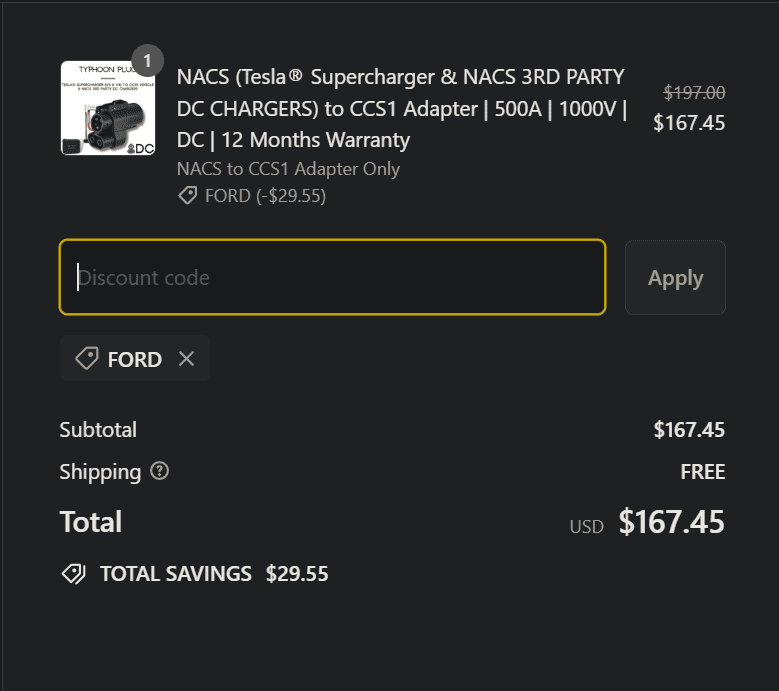Image resolution: width=779 pixels, height=691 pixels.
Task: Click the tag icon beside FORD (-$29.55)
Action: (x=187, y=196)
